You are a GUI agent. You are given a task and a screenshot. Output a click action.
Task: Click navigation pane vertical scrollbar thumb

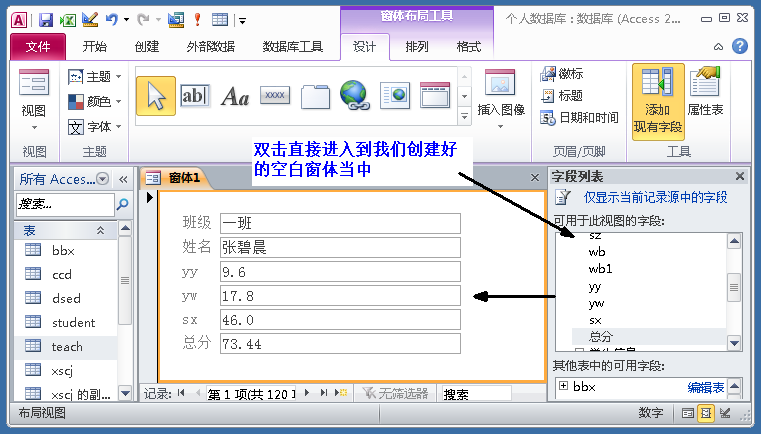[x=125, y=280]
